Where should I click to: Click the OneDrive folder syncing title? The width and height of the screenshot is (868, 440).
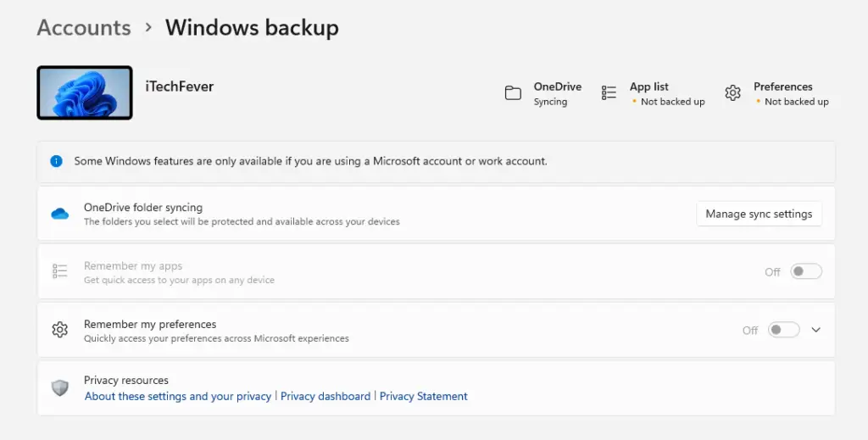pos(143,208)
